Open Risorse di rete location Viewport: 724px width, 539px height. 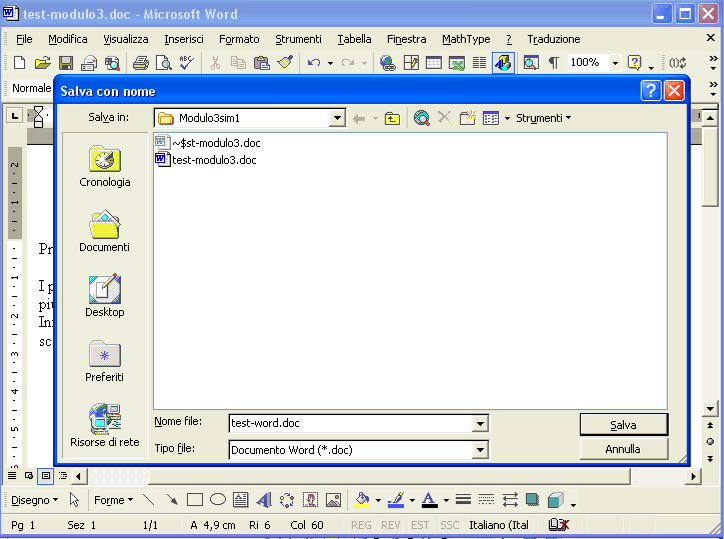pos(105,426)
